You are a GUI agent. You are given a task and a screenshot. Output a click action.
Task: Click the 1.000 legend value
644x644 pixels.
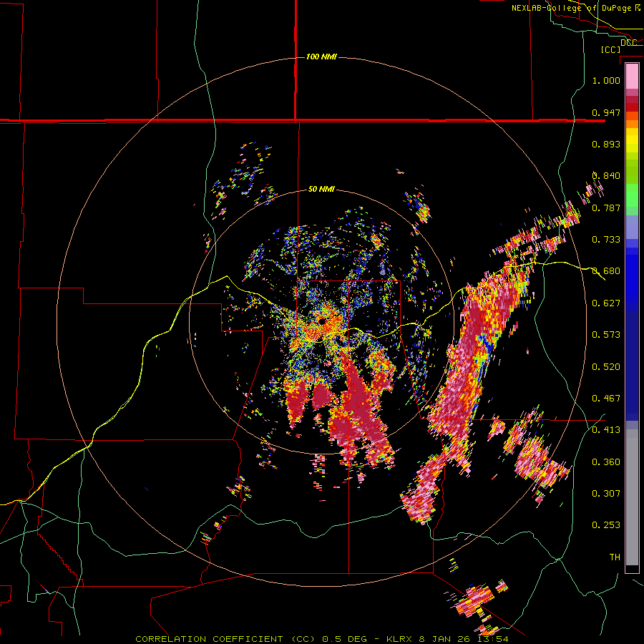pos(606,80)
